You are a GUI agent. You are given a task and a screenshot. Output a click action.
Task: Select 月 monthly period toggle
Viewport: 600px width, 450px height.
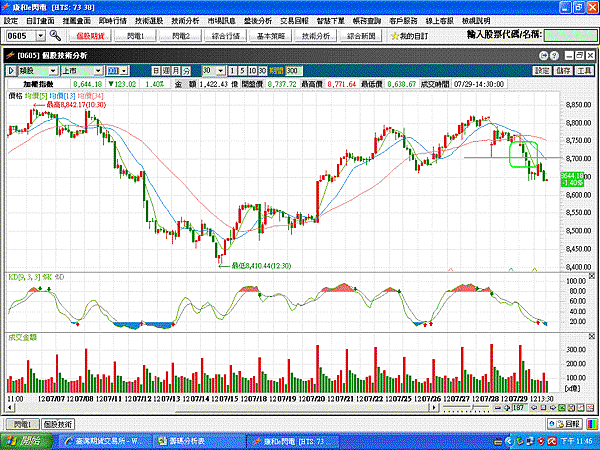[176, 71]
